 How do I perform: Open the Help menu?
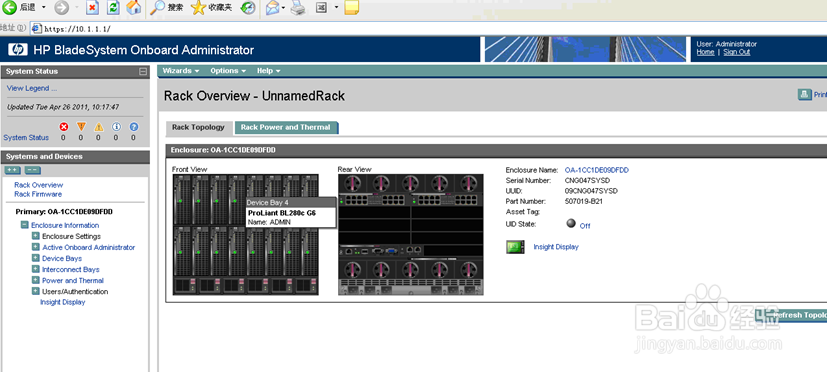[268, 71]
